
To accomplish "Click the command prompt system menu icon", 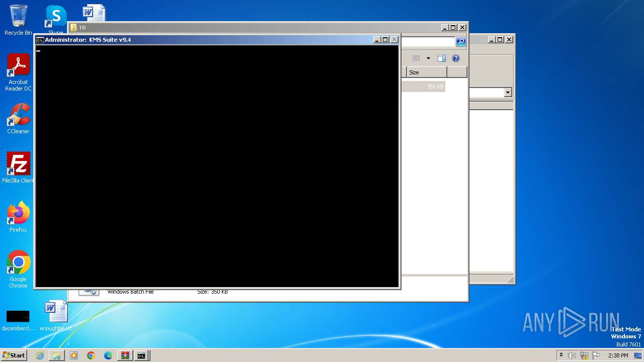I will click(40, 40).
